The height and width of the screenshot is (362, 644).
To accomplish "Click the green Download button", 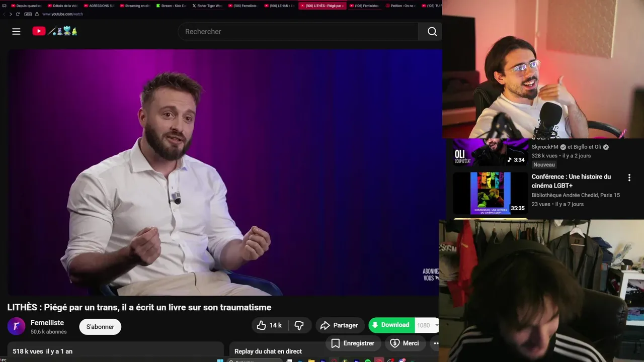I will coord(391,325).
